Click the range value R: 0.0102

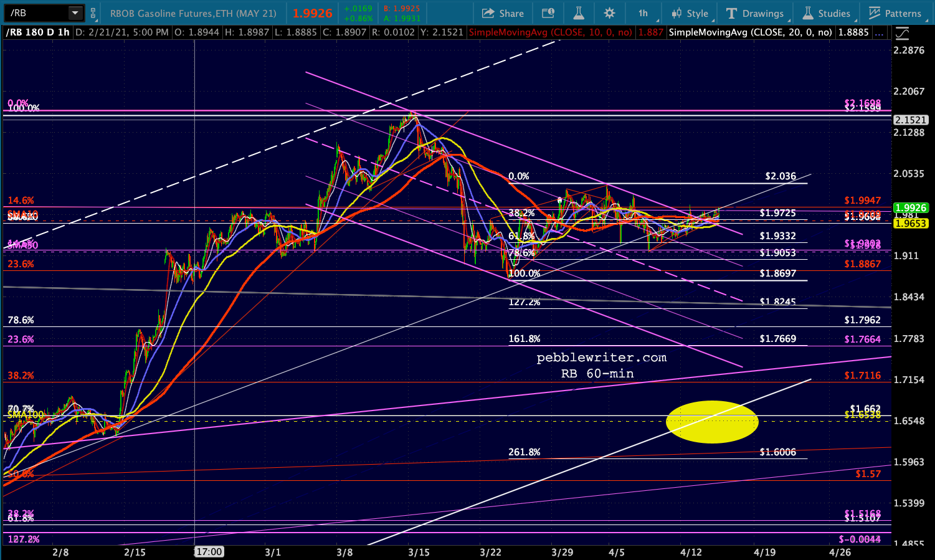393,32
